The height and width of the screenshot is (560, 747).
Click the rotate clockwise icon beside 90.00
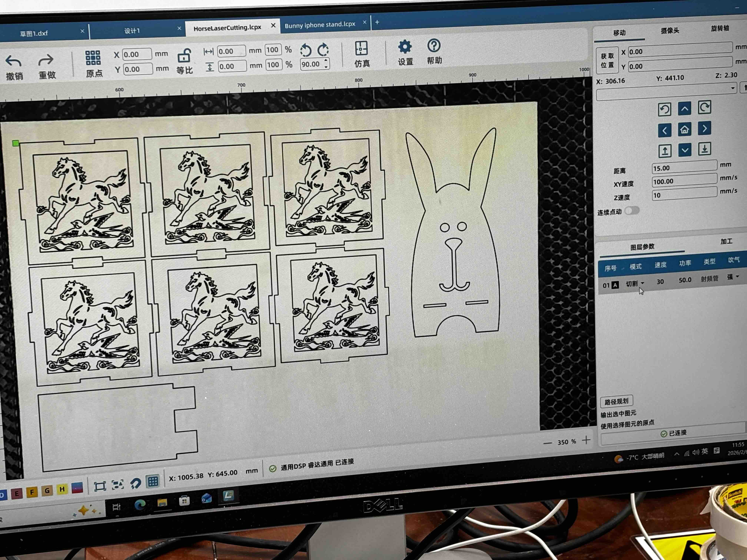323,50
